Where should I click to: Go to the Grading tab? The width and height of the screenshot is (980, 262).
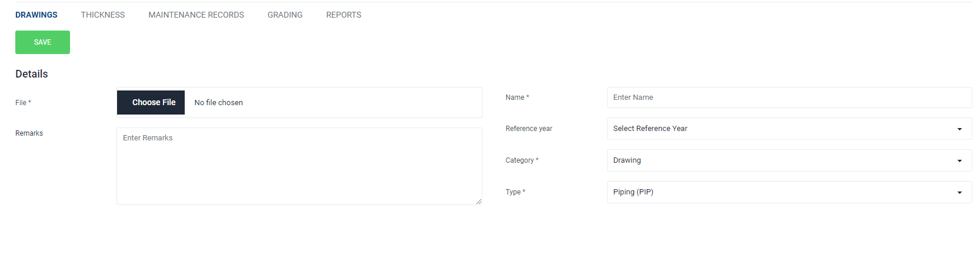tap(285, 15)
